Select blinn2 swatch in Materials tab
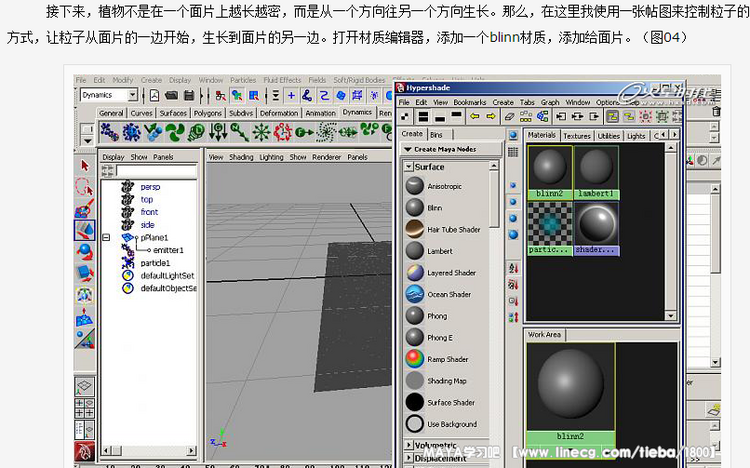Image resolution: width=750 pixels, height=468 pixels. pos(550,172)
